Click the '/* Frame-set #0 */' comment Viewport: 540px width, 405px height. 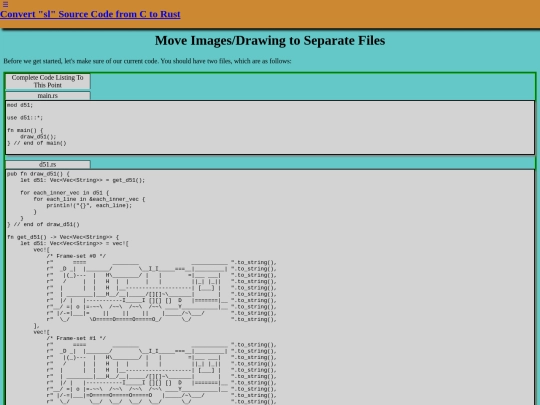coord(76,256)
